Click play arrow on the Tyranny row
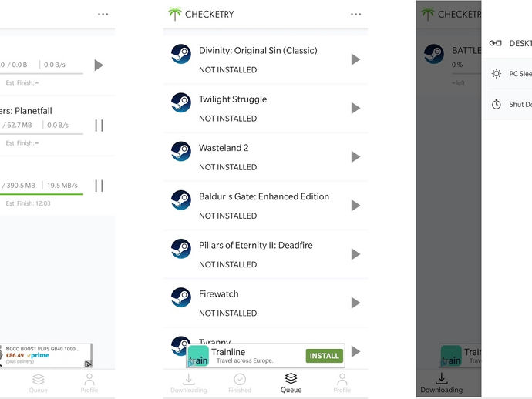532x399 pixels. (x=355, y=351)
